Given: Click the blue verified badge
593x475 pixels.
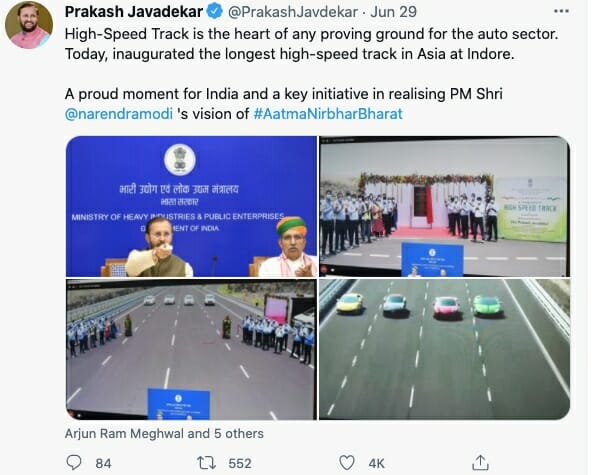Looking at the screenshot, I should [215, 11].
